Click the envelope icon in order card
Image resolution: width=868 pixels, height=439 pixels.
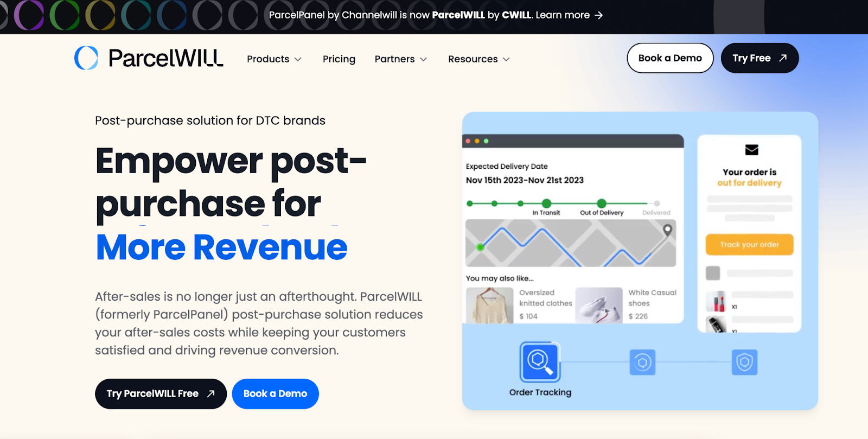pos(751,150)
